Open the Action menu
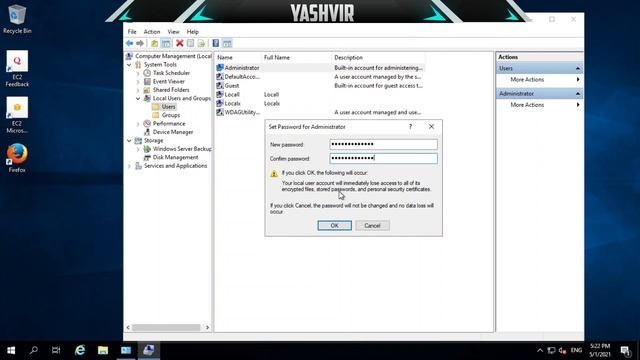The width and height of the screenshot is (640, 360). pos(152,31)
